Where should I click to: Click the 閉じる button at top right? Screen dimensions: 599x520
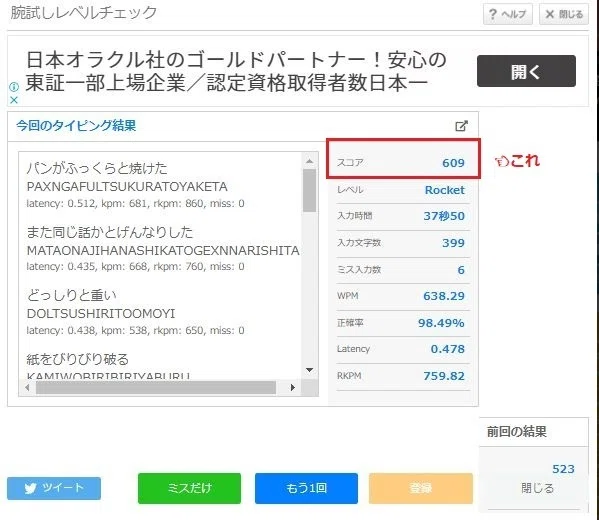pyautogui.click(x=563, y=14)
